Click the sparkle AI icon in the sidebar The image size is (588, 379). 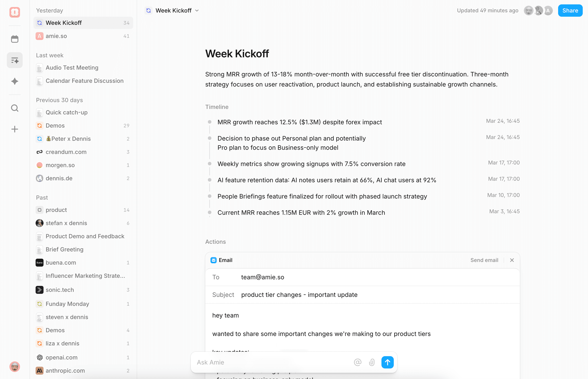15,81
